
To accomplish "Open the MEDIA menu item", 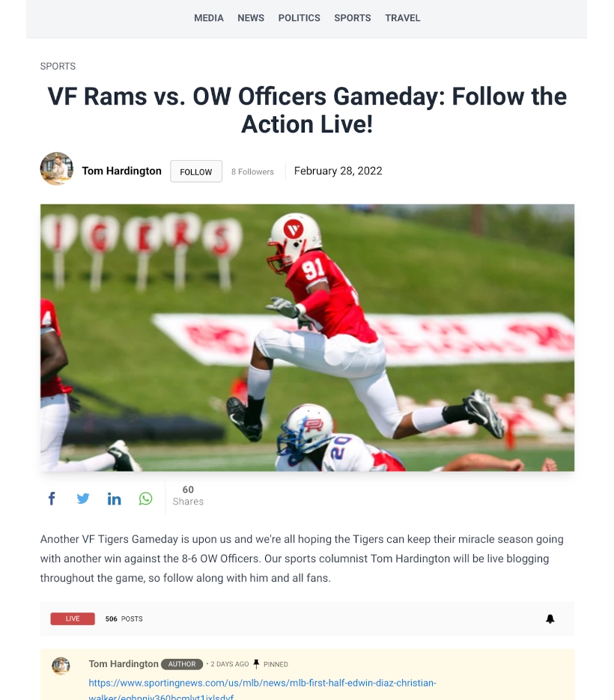I will [209, 18].
